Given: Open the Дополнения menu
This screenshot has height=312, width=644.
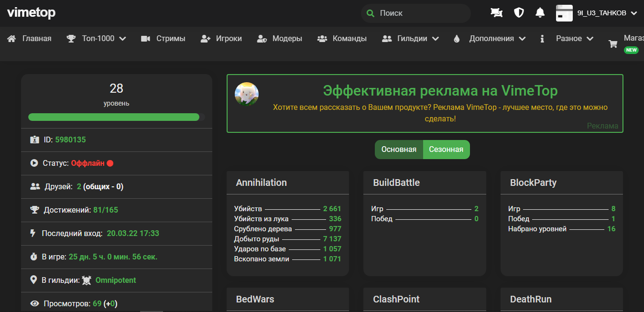Looking at the screenshot, I should coord(491,39).
